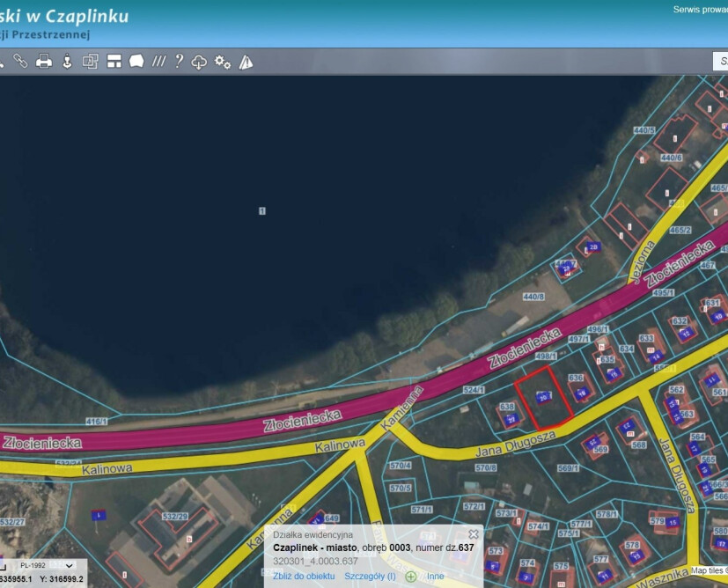Click the three slashes hatch icon

coord(158,62)
